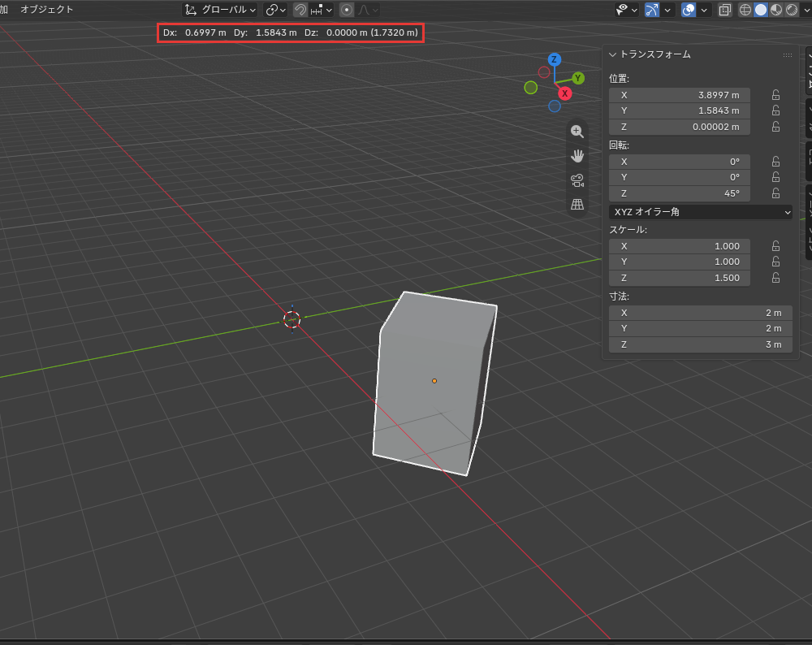Viewport: 812px width, 645px height.
Task: Select material preview shading
Action: 775,10
